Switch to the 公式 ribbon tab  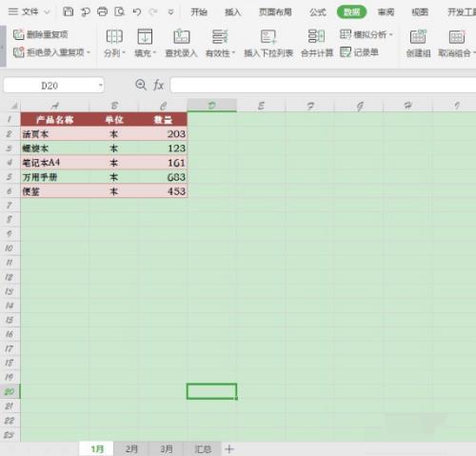coord(318,12)
